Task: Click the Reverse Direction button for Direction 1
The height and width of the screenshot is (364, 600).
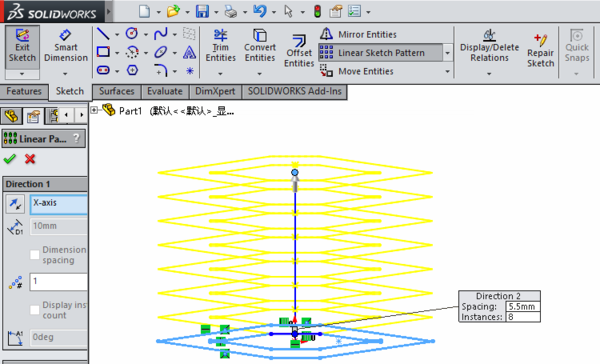Action: 15,204
